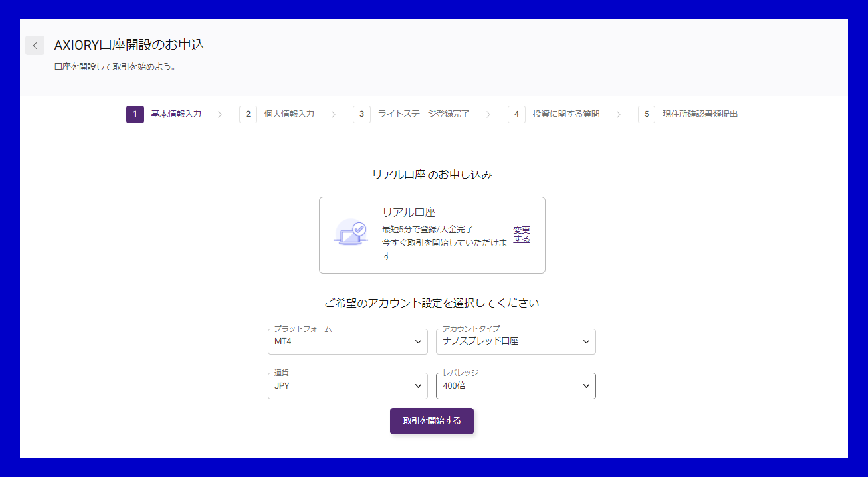Screen dimensions: 868x477
Task: Click the 変更する link
Action: click(x=522, y=235)
